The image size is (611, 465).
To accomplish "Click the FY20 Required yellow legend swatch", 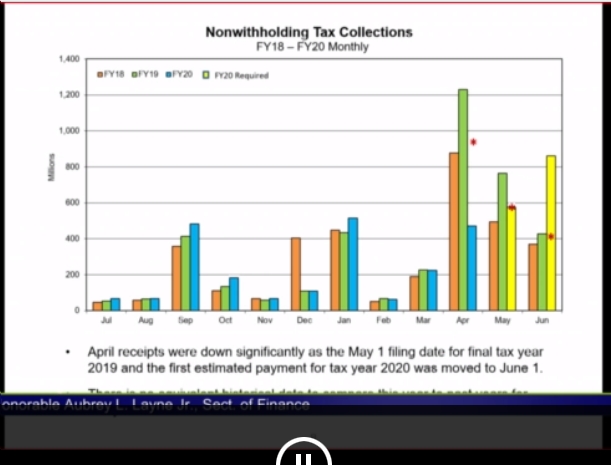I will pos(206,75).
